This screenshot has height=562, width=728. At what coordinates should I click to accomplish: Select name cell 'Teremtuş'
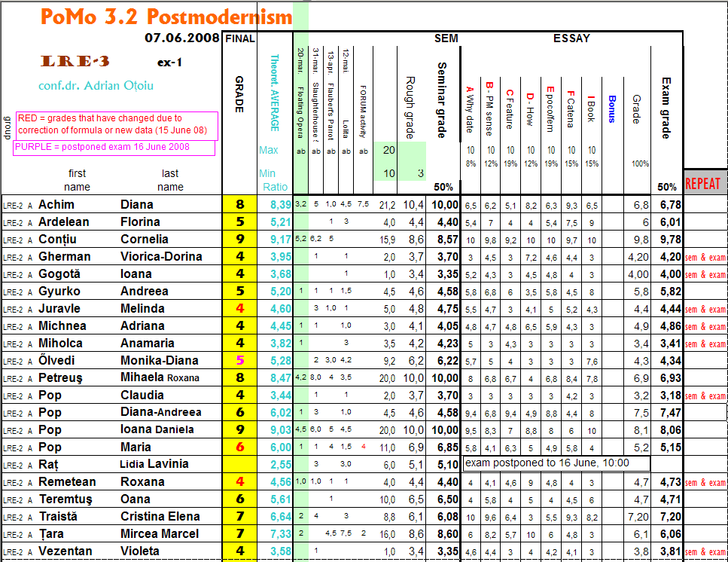tap(65, 499)
